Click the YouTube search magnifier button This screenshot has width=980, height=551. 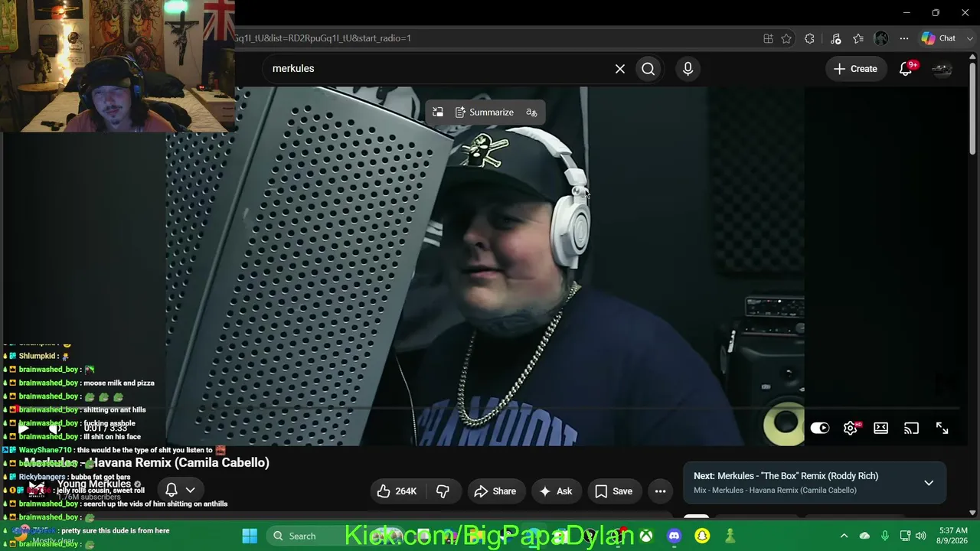648,69
